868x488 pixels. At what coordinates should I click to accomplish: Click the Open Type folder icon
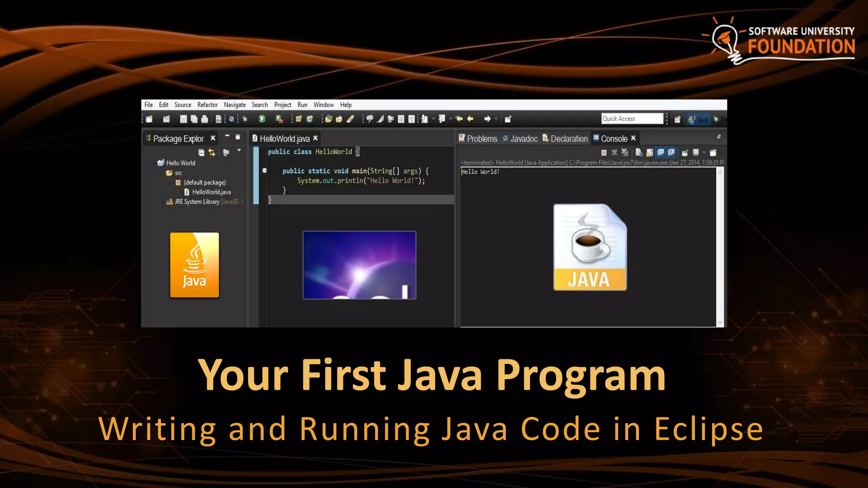click(328, 119)
